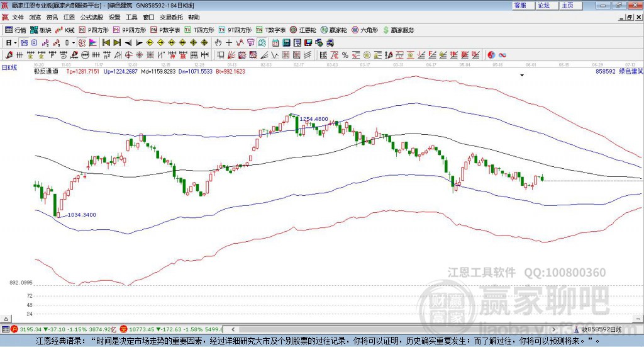The height and width of the screenshot is (347, 644).
Task: Open the T数字表 time table
Action: pos(270,30)
